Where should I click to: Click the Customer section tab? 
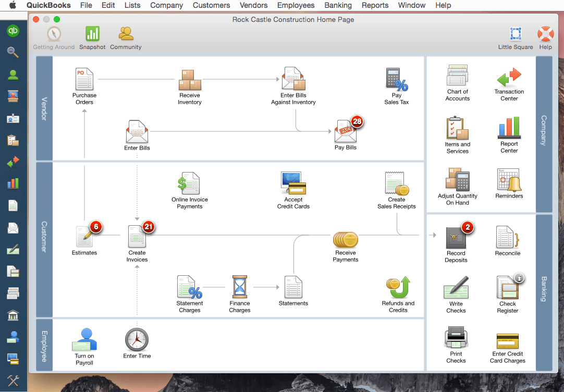44,239
